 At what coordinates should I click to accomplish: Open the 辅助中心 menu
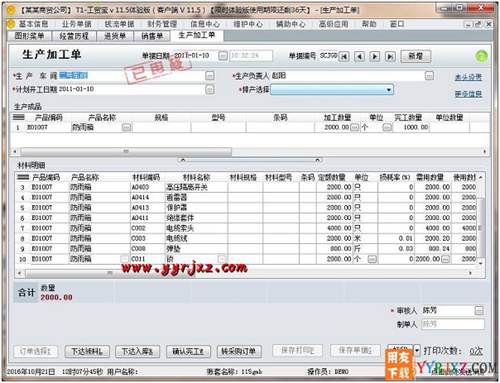[x=291, y=24]
